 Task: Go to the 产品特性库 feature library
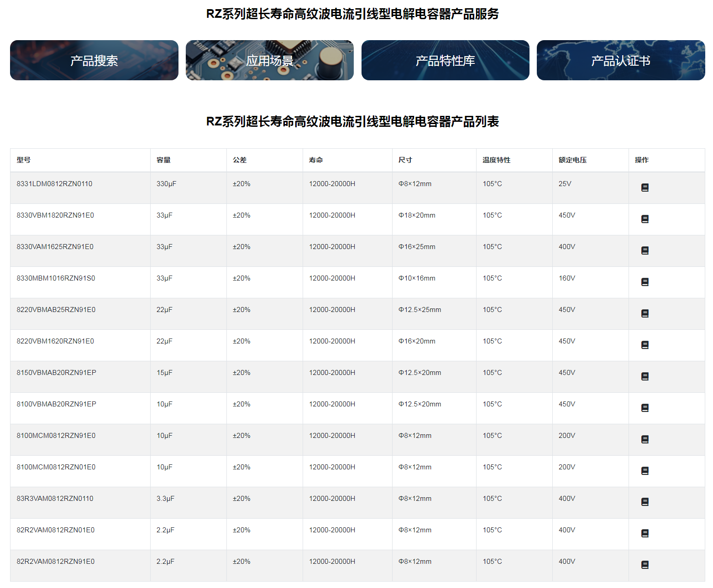click(445, 60)
